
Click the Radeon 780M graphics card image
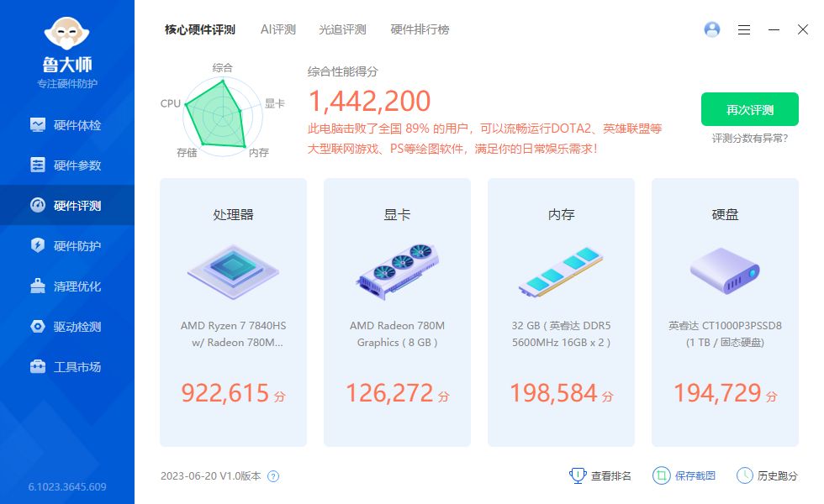pos(397,269)
